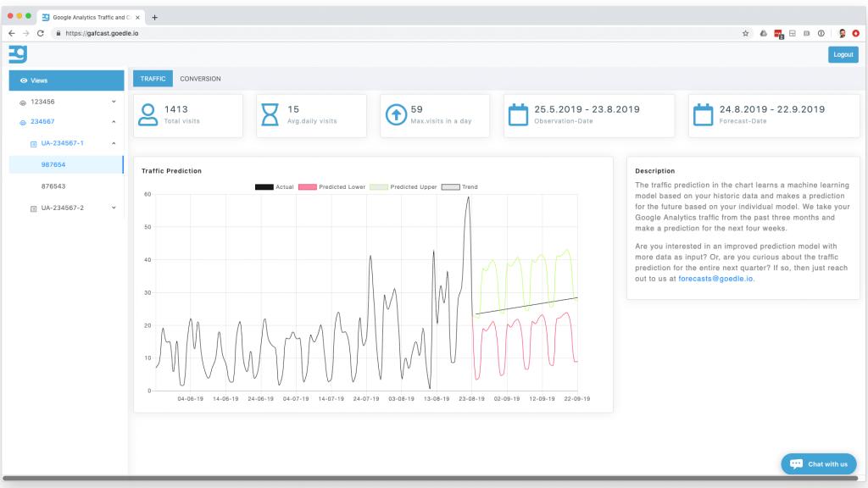Select account 123456 label
The image size is (868, 488).
point(42,102)
